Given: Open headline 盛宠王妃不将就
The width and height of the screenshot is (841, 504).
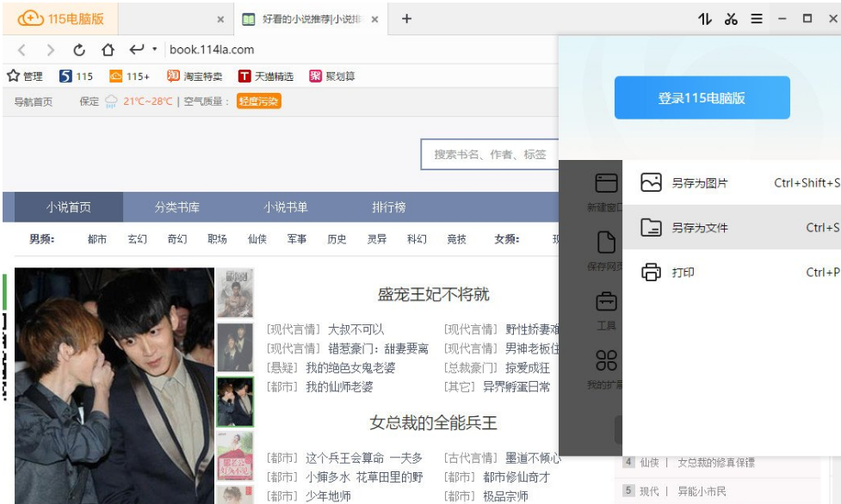Looking at the screenshot, I should pos(433,294).
